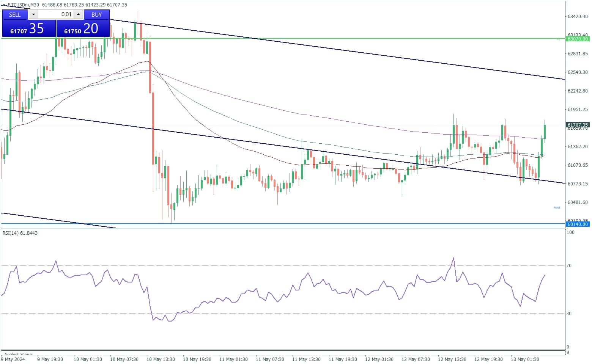Click the 11 May 19:30 time axis label
Viewport: 592px width, 364px height.
343,359
